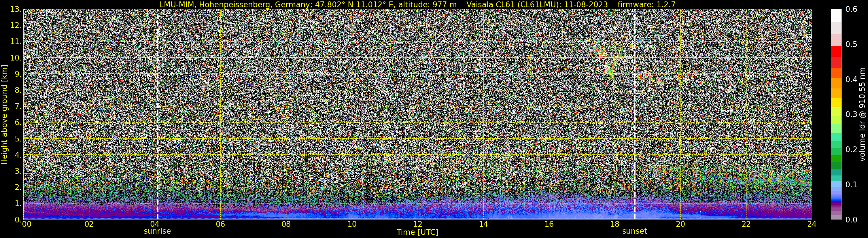The image size is (868, 238).
Task: Click the '04' time axis tick label
Action: pyautogui.click(x=154, y=224)
